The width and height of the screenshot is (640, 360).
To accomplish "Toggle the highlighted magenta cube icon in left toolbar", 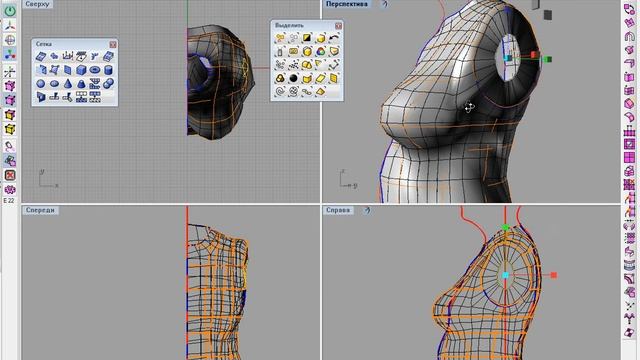I will [x=10, y=100].
